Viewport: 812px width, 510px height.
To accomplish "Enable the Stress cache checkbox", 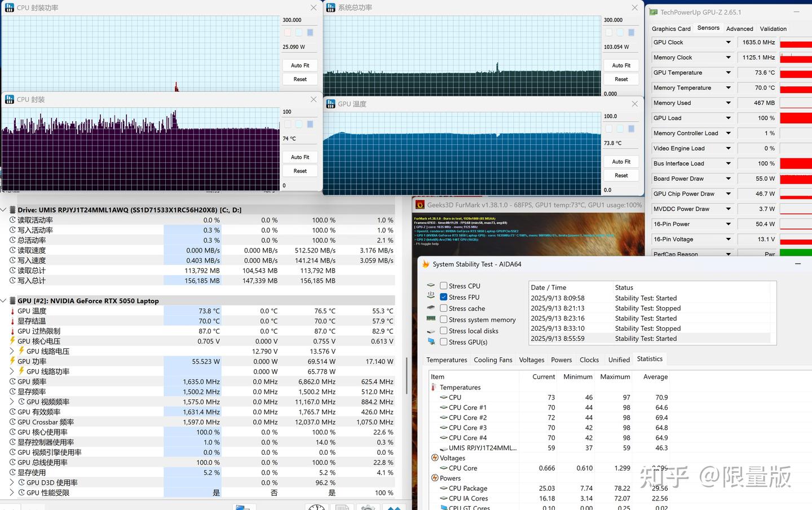I will click(x=444, y=308).
